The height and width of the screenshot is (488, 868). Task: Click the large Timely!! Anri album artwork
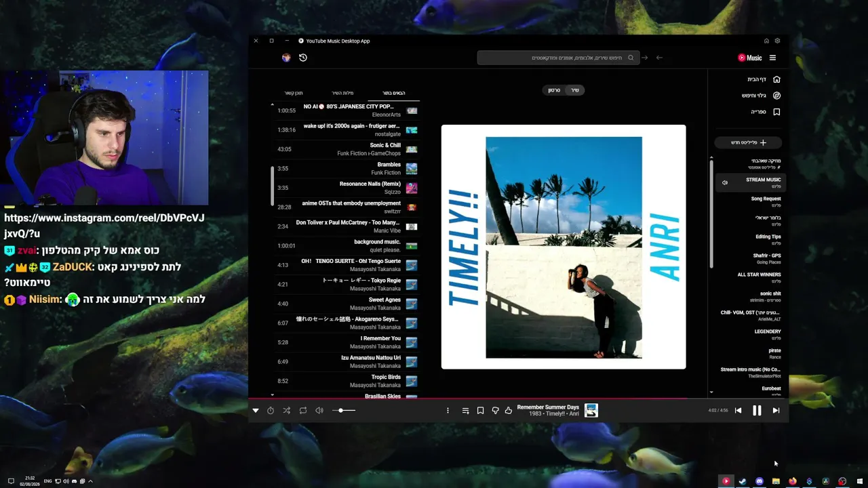pyautogui.click(x=564, y=247)
